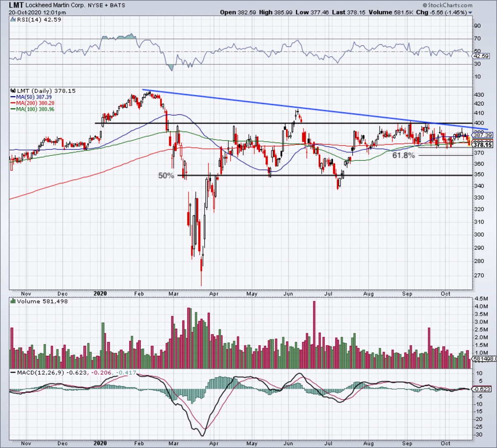Click the MA(100) 380.96 legend entry
The width and height of the screenshot is (497, 448).
tap(32, 109)
